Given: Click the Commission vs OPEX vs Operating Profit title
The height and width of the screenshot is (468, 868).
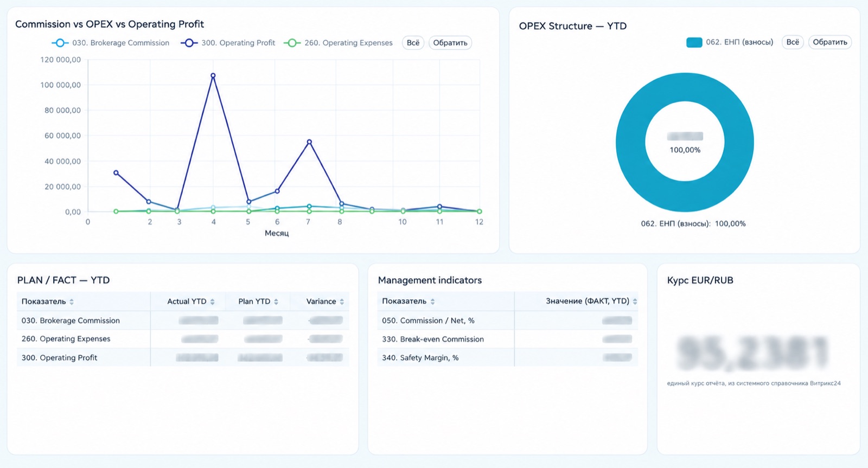Looking at the screenshot, I should [x=110, y=24].
